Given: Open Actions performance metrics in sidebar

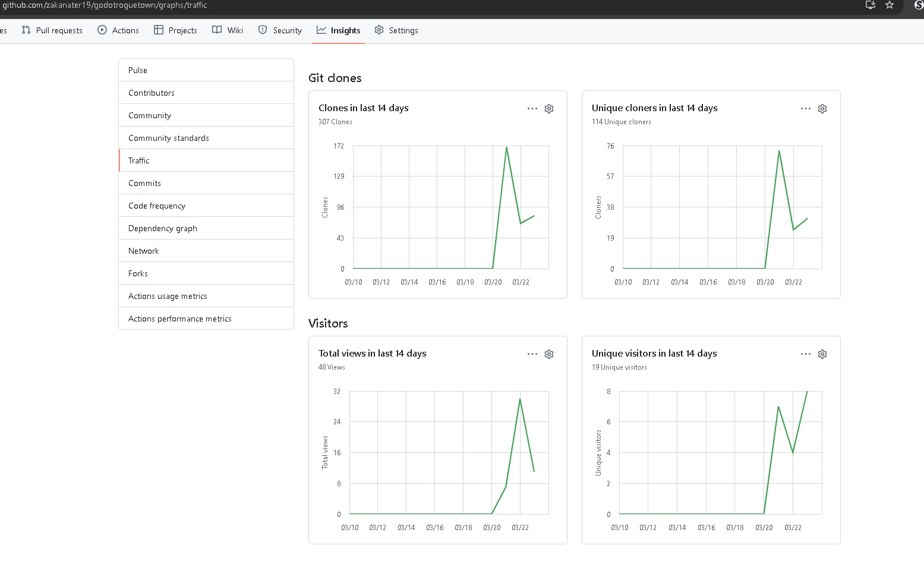Looking at the screenshot, I should (206, 319).
